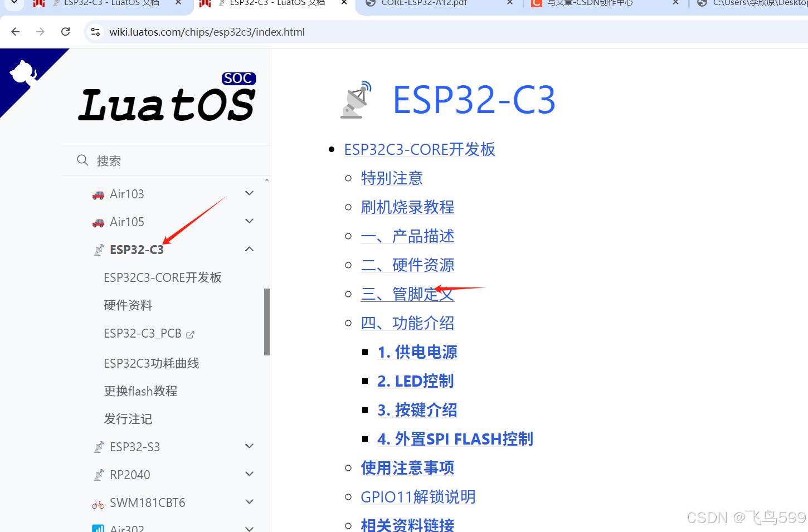Open Air103 in the sidebar
This screenshot has width=808, height=532.
127,194
